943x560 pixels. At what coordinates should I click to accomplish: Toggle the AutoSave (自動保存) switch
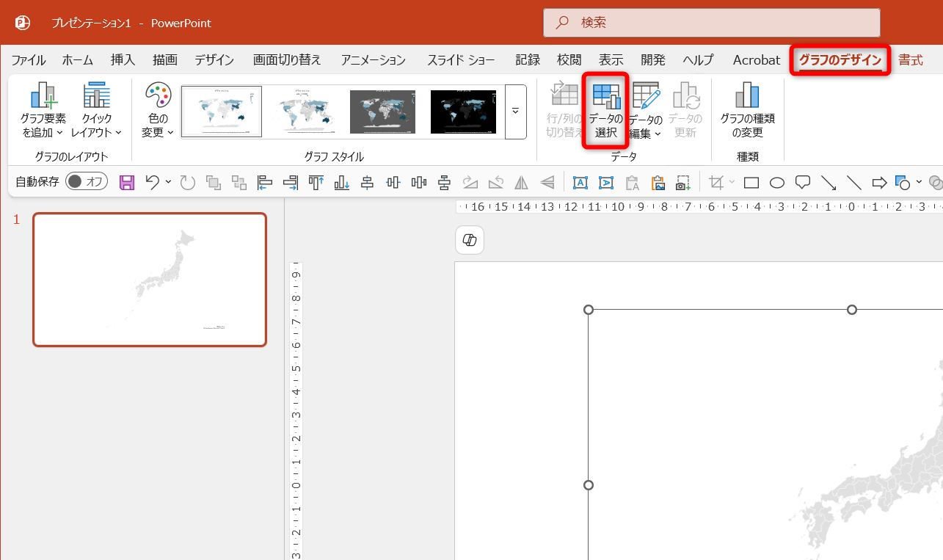pyautogui.click(x=87, y=182)
